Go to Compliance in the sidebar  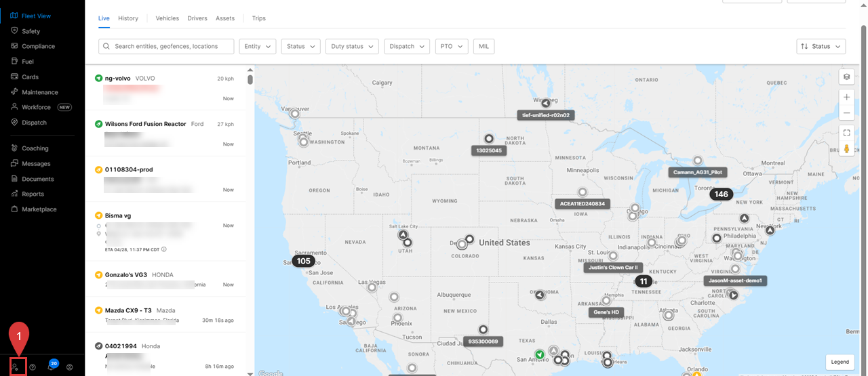(x=38, y=46)
